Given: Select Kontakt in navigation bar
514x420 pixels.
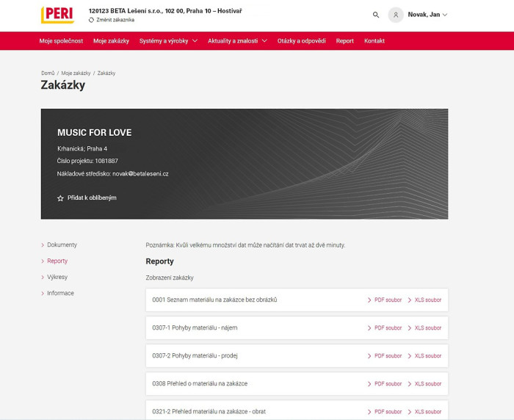Looking at the screenshot, I should click(374, 41).
